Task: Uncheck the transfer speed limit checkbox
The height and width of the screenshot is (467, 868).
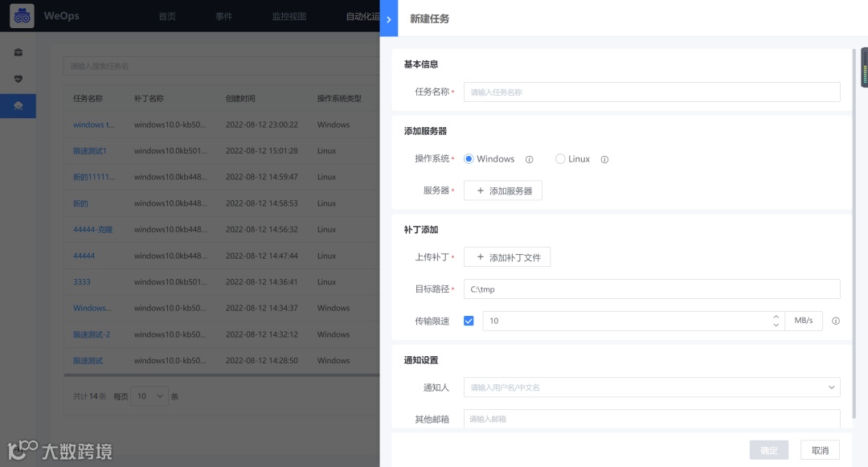Action: pos(469,321)
